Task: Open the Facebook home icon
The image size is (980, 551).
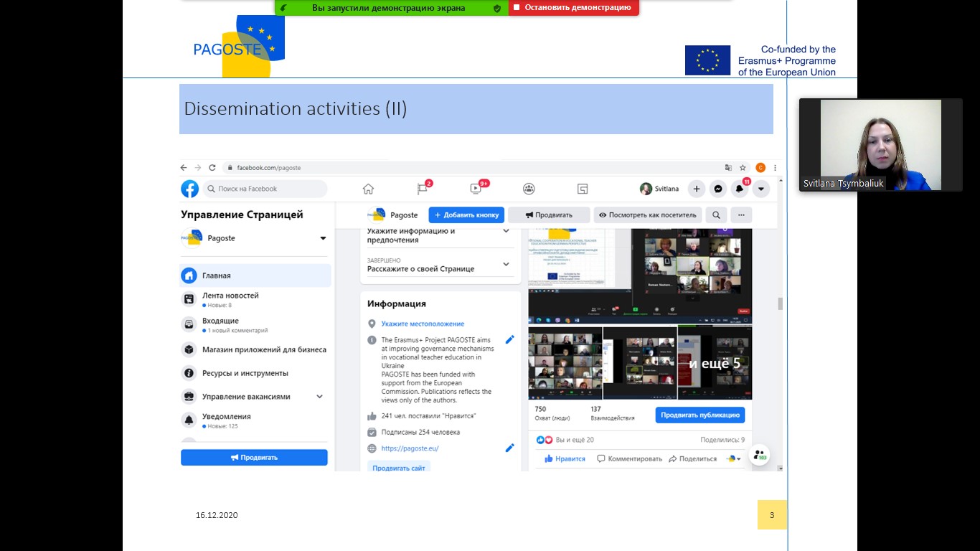Action: [x=368, y=189]
